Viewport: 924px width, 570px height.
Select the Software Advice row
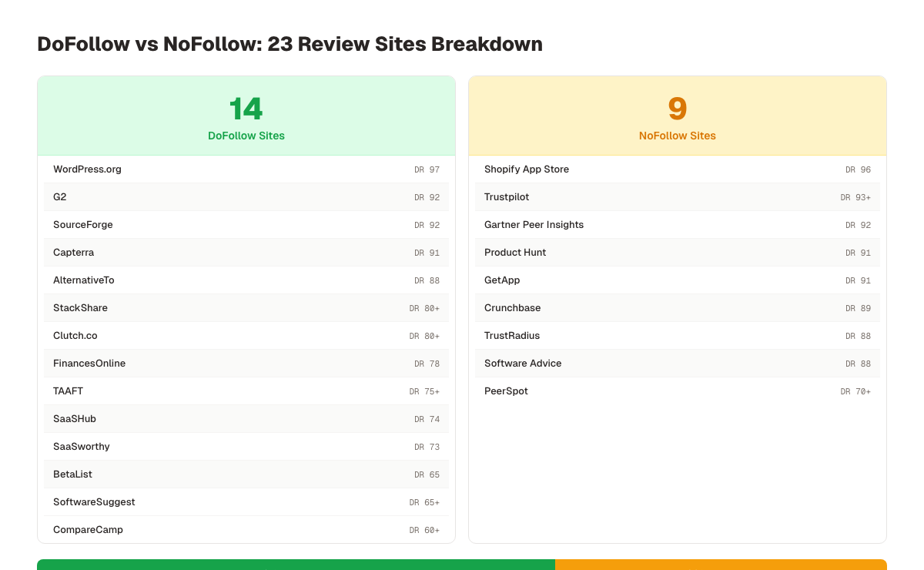pyautogui.click(x=678, y=364)
